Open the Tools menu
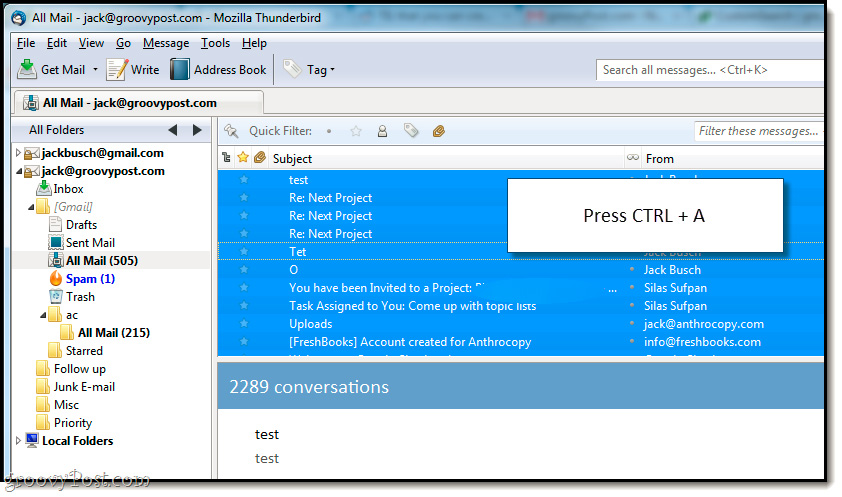 (x=215, y=43)
